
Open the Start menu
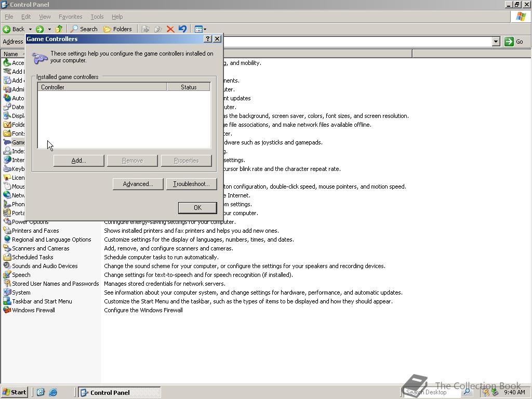pos(15,392)
